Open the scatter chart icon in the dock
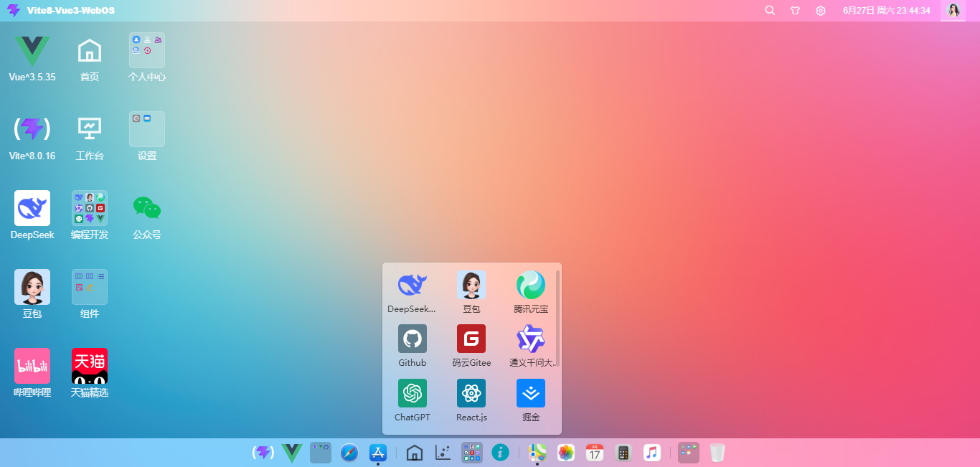 [x=443, y=453]
